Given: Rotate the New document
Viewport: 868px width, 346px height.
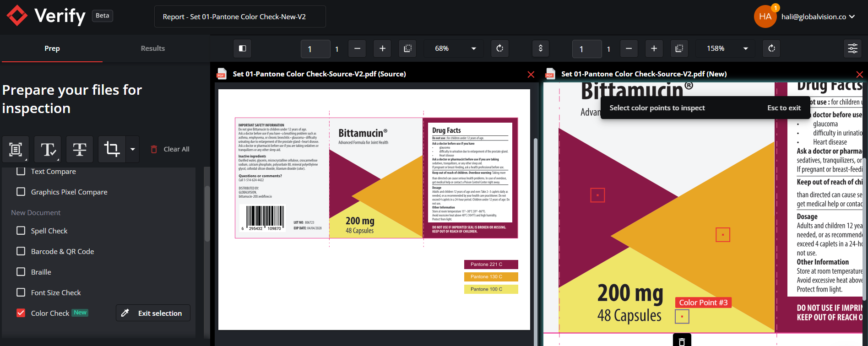Looking at the screenshot, I should point(772,49).
